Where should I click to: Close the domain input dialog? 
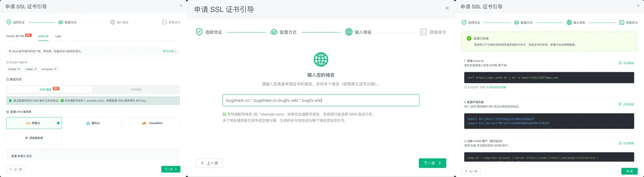447,8
